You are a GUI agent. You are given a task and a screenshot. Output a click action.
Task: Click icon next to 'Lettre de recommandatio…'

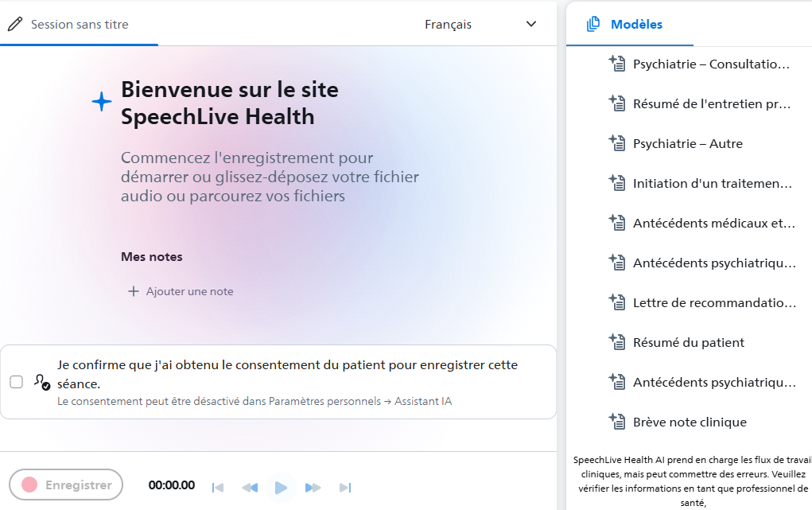click(617, 302)
